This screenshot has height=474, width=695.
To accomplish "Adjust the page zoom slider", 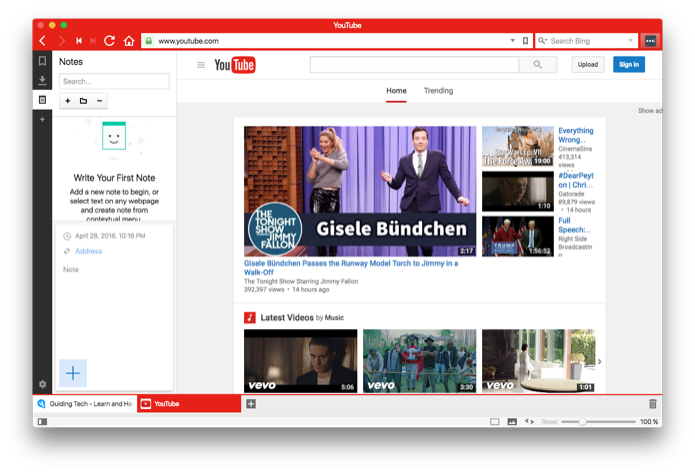I will click(x=598, y=422).
